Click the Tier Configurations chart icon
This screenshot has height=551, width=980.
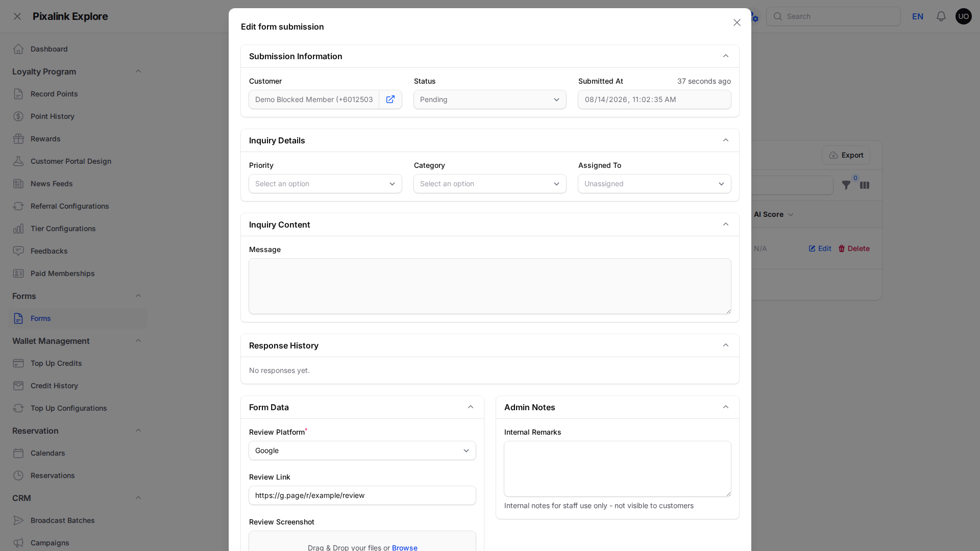point(18,229)
